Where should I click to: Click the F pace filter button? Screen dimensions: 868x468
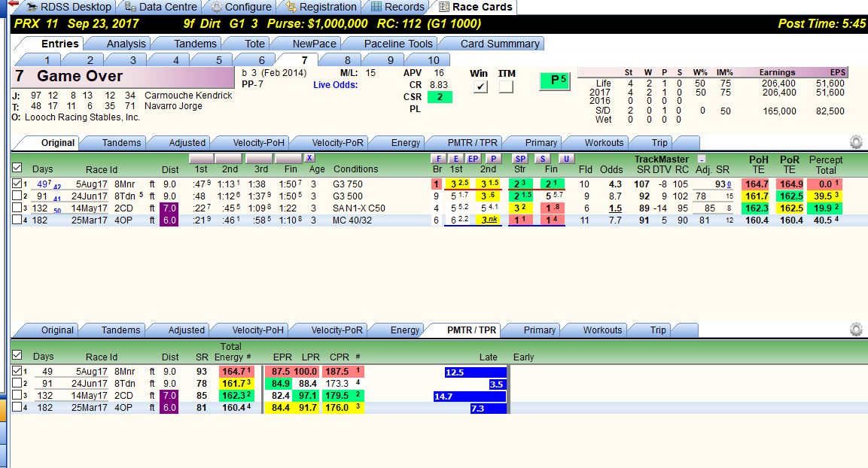438,158
